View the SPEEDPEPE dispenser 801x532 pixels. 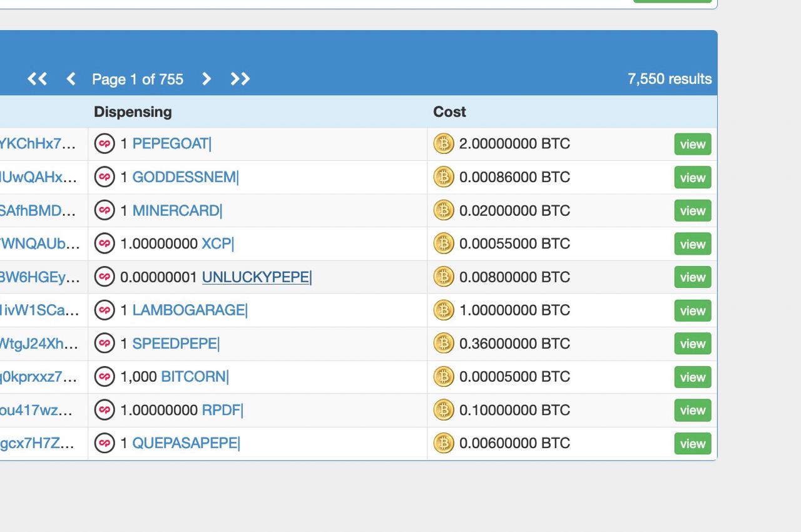[x=693, y=343]
